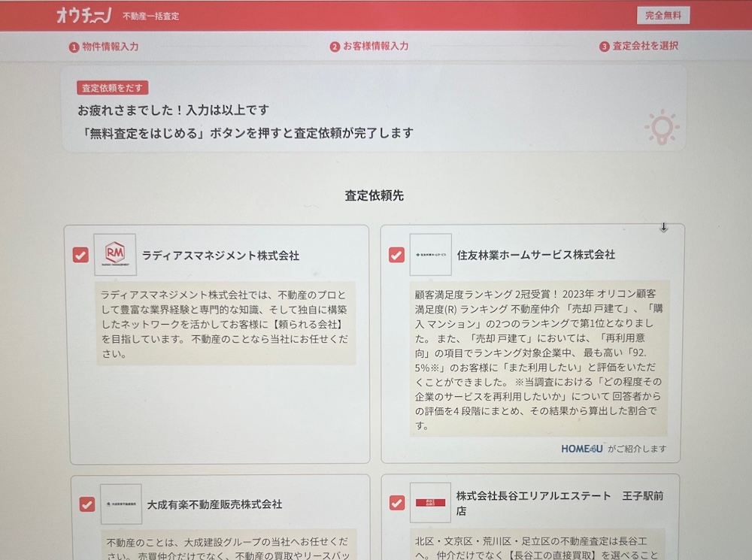Screen dimensions: 752x560
Task: Click the 不動産一括査定 header subtitle
Action: click(x=150, y=17)
